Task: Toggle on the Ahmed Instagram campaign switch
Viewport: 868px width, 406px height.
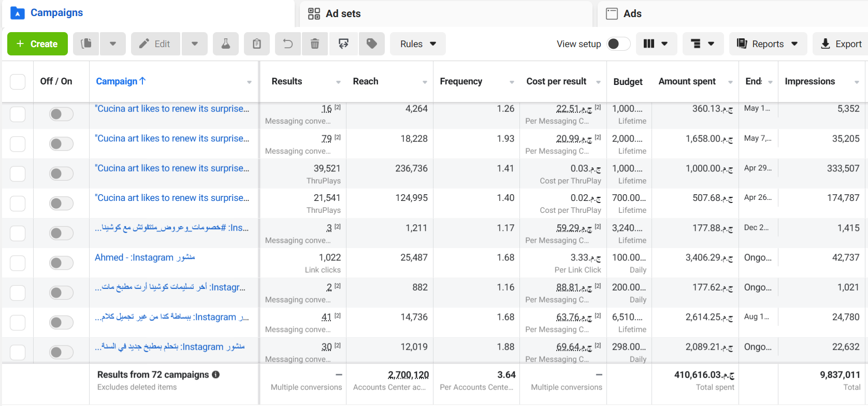Action: click(61, 263)
